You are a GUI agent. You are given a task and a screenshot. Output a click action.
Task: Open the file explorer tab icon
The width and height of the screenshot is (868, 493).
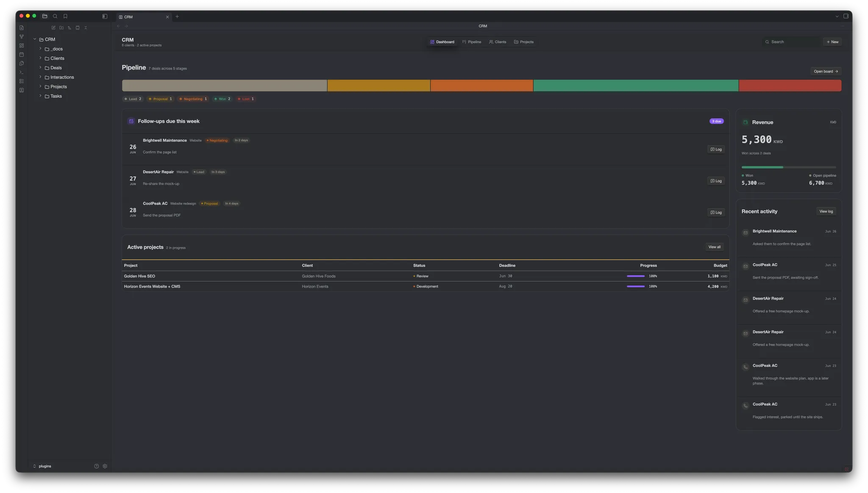[x=45, y=16]
